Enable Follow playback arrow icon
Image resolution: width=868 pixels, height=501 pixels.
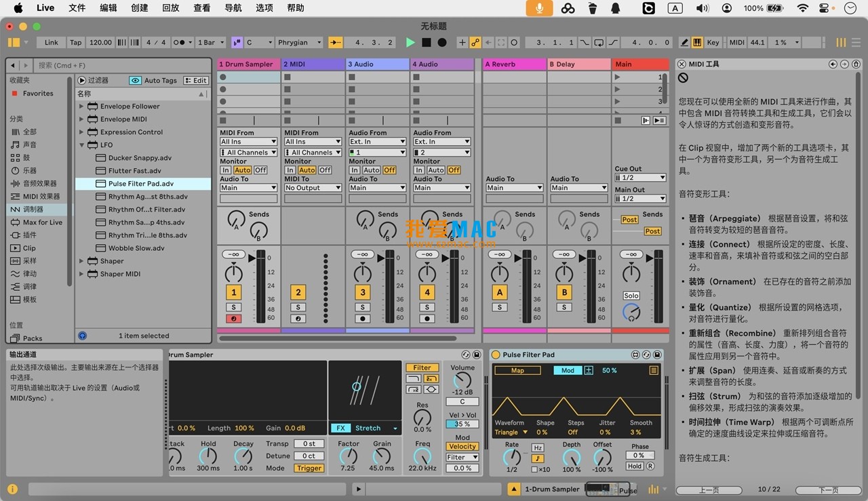pos(336,42)
